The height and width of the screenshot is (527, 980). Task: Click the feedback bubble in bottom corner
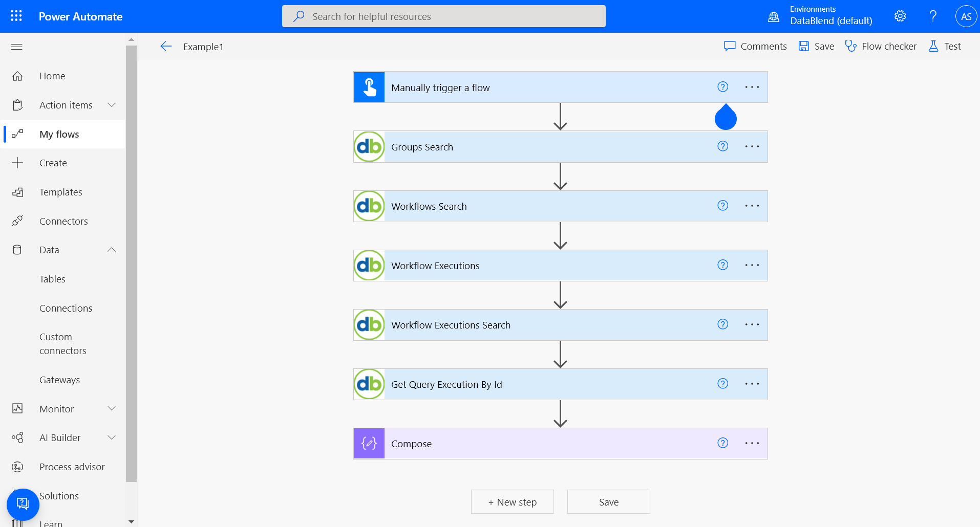tap(23, 504)
